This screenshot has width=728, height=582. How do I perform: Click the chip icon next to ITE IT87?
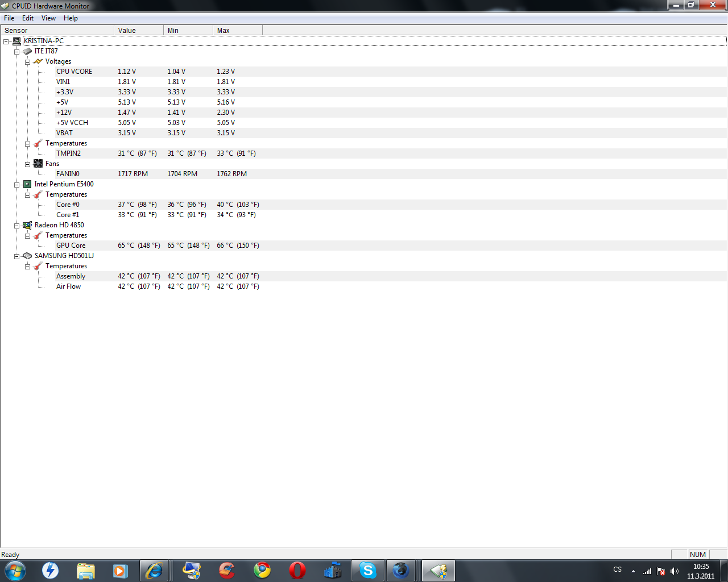pyautogui.click(x=27, y=51)
